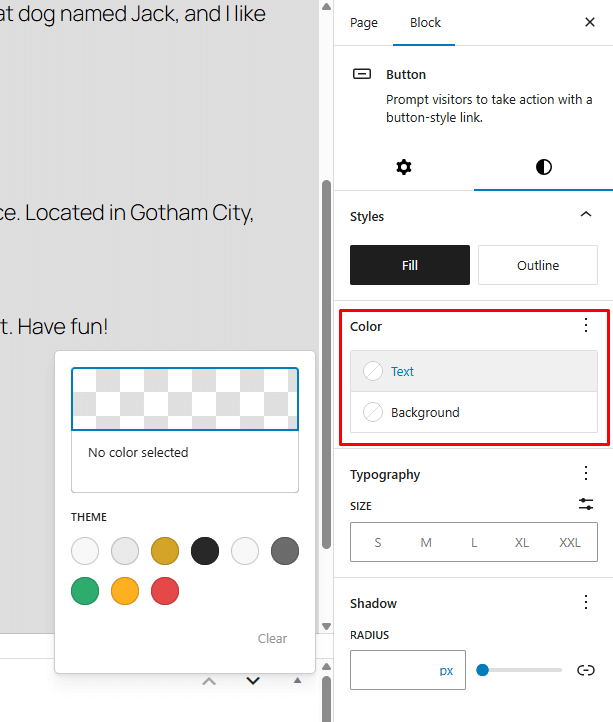Click Clear in the color popover
The height and width of the screenshot is (722, 613).
tap(272, 638)
